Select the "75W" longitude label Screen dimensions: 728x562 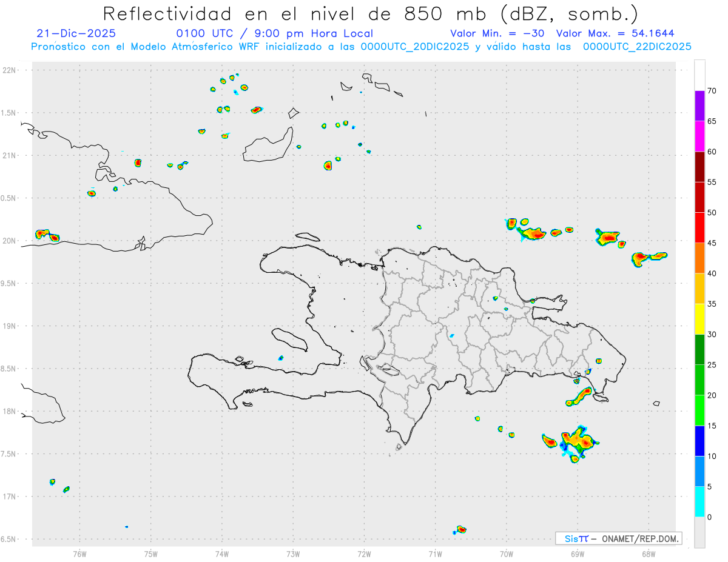pyautogui.click(x=150, y=554)
